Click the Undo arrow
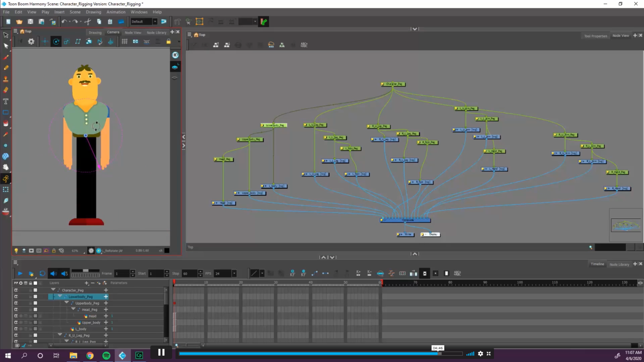This screenshot has height=362, width=644. coord(64,22)
